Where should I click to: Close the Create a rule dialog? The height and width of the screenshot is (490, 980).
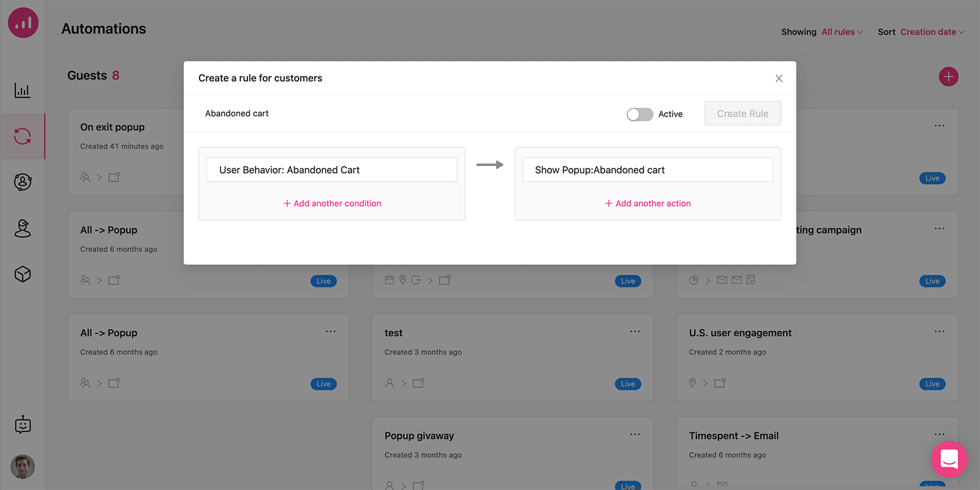click(x=778, y=78)
